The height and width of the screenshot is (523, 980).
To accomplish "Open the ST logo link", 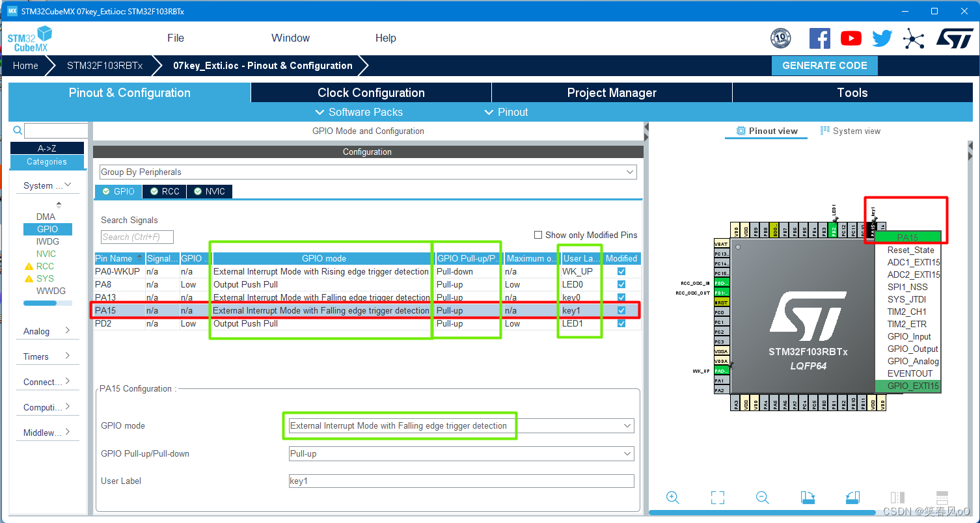I will coord(955,38).
